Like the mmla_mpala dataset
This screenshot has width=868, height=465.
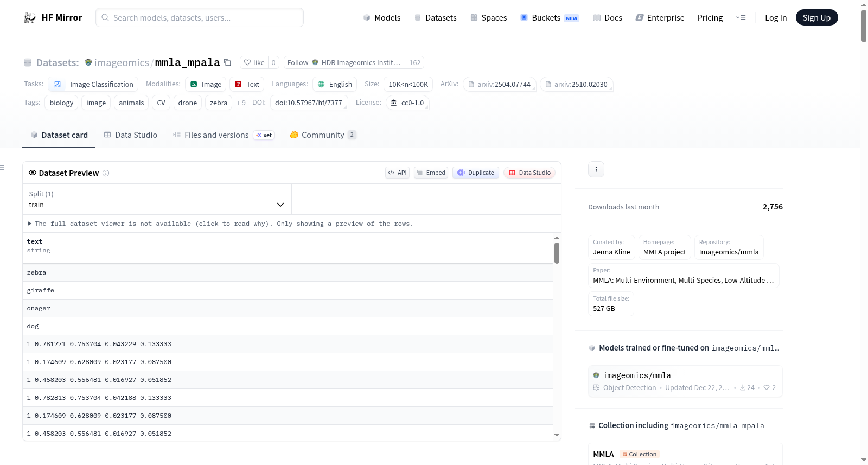[254, 62]
